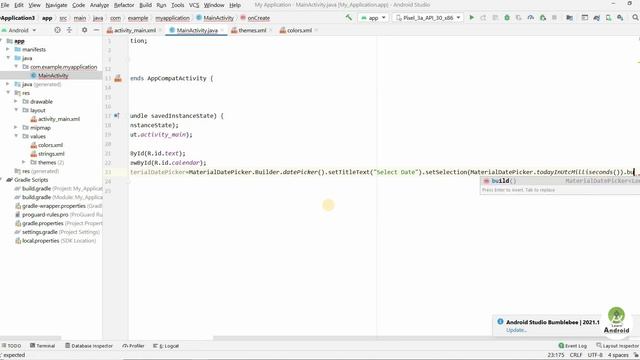Image resolution: width=640 pixels, height=360 pixels.
Task: Close the MainActivity.java tab
Action: (x=222, y=30)
